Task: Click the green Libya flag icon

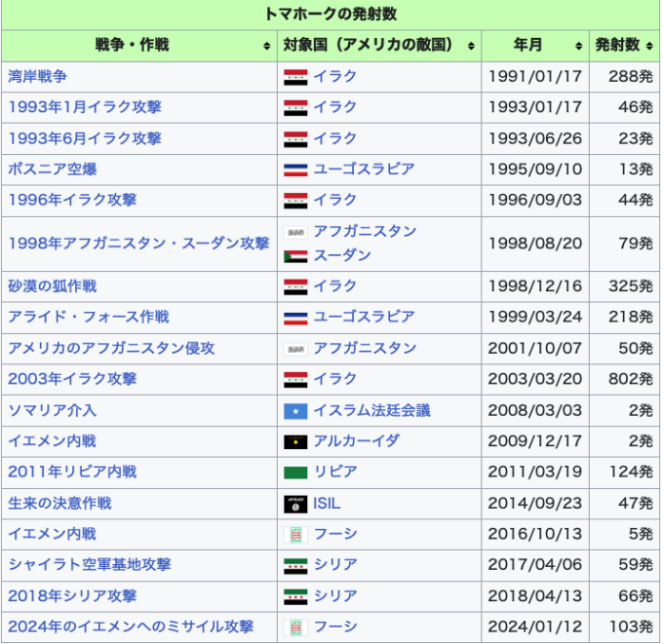Action: point(295,473)
